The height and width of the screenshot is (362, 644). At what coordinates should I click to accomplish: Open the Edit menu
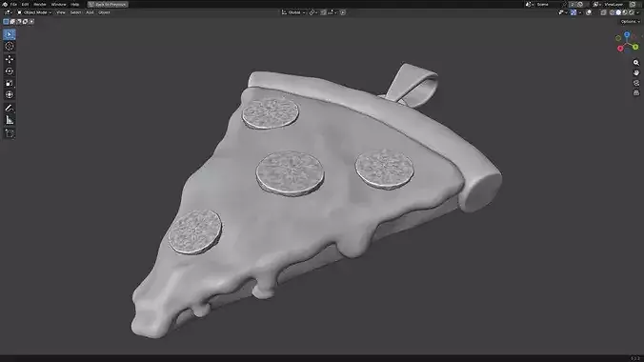25,4
